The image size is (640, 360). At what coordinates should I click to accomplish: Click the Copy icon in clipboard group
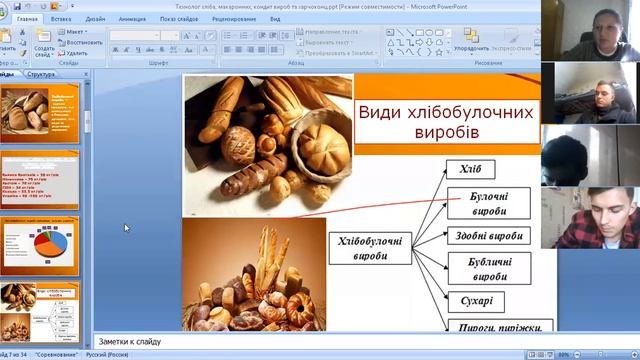(x=22, y=42)
